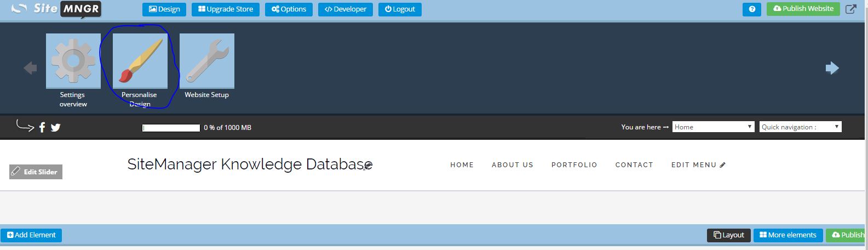
Task: Open help with the question mark icon
Action: point(752,9)
